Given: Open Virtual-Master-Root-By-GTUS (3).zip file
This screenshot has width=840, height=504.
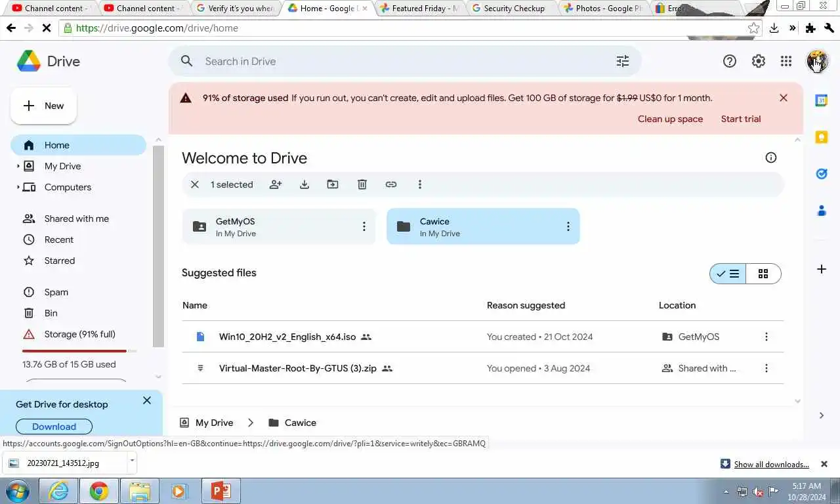Looking at the screenshot, I should 298,368.
